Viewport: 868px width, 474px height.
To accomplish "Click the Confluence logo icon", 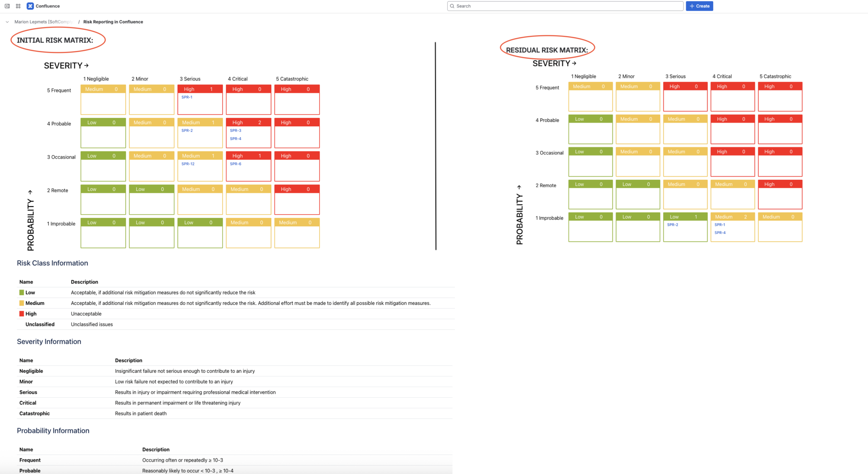I will click(30, 6).
